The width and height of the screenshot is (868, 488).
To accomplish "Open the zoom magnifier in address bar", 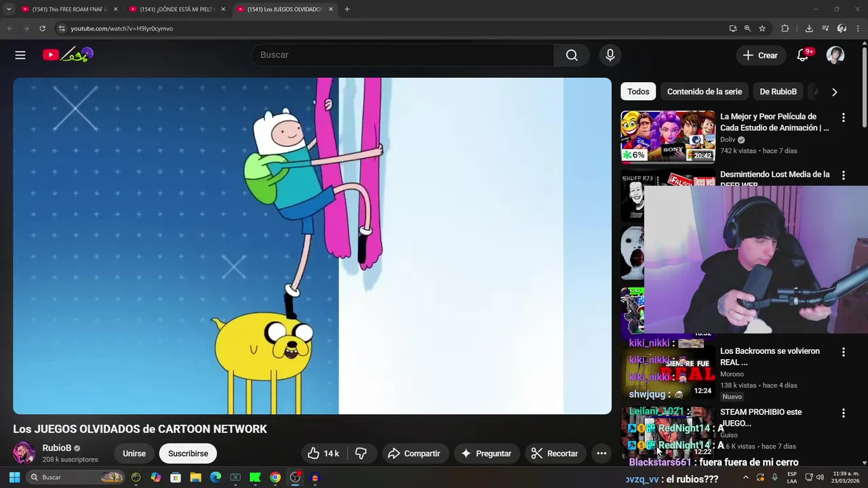I will (x=747, y=28).
